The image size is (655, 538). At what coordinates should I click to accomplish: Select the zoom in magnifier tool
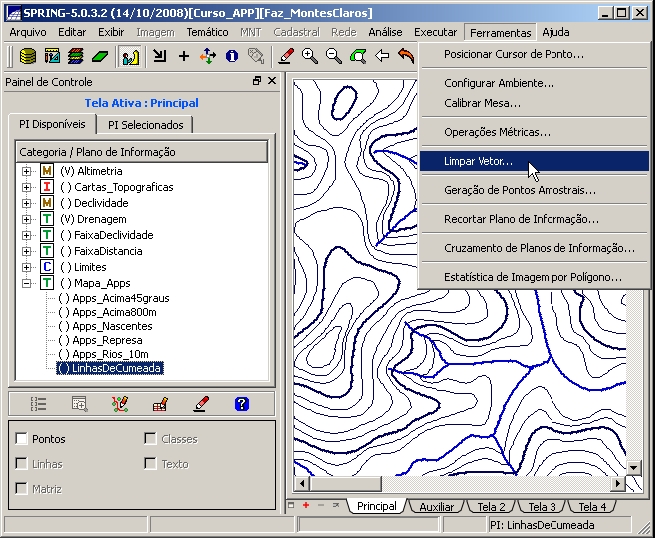[x=310, y=56]
